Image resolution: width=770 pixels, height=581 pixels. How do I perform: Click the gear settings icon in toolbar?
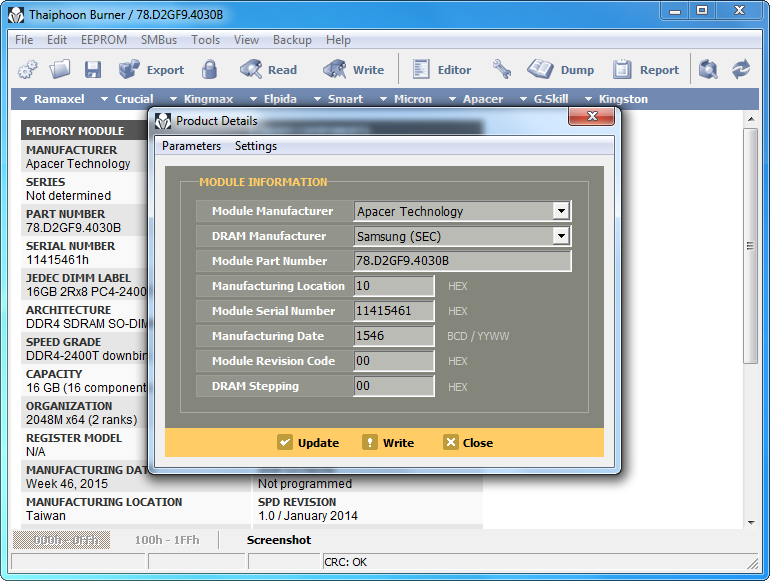28,70
